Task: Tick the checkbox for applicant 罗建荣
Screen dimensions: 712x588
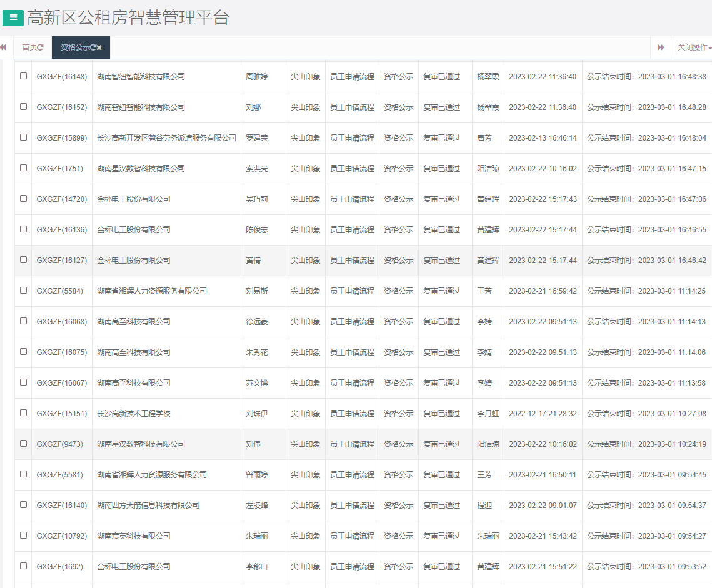Action: pyautogui.click(x=23, y=137)
